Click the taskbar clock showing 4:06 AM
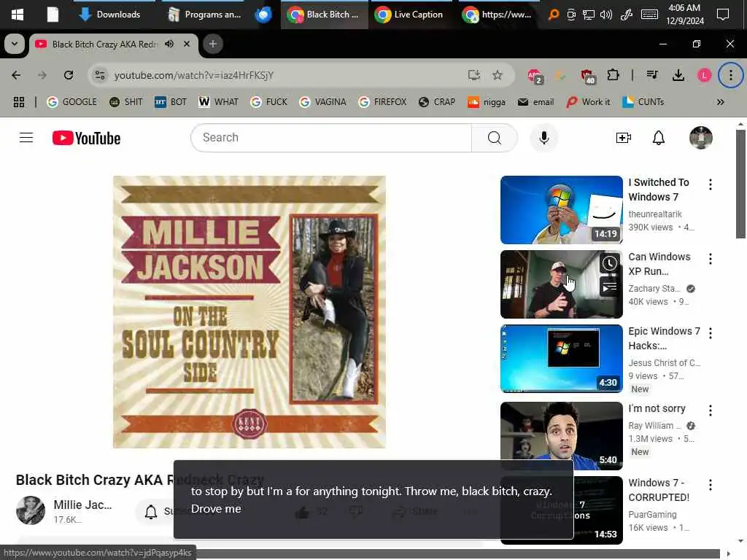Image resolution: width=747 pixels, height=560 pixels. [684, 15]
